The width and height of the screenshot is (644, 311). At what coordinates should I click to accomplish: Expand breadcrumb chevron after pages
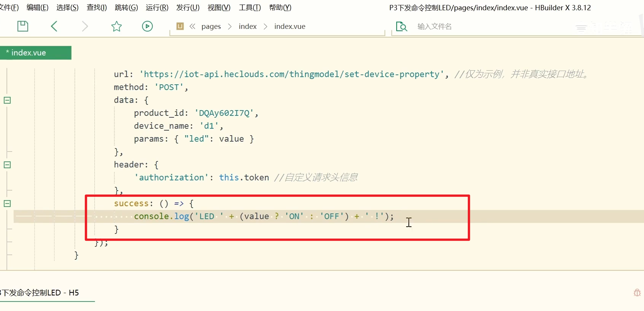(229, 26)
